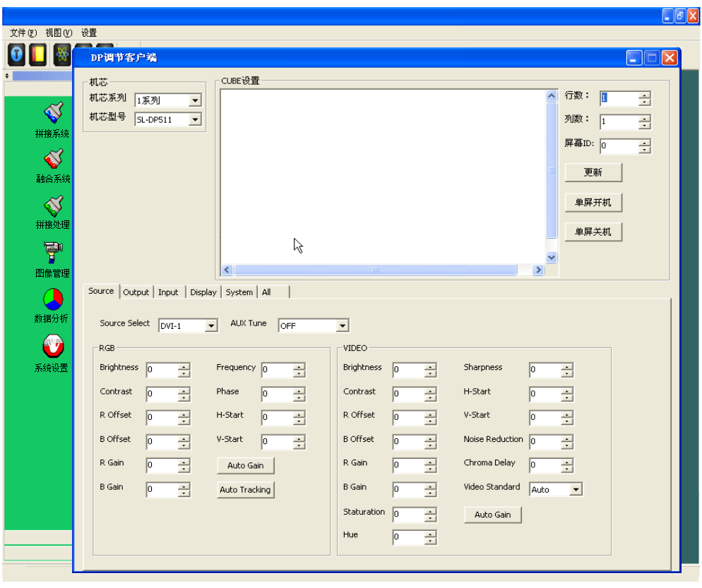702x588 pixels.
Task: Click the yellow and red toolbar icon
Action: (x=38, y=54)
